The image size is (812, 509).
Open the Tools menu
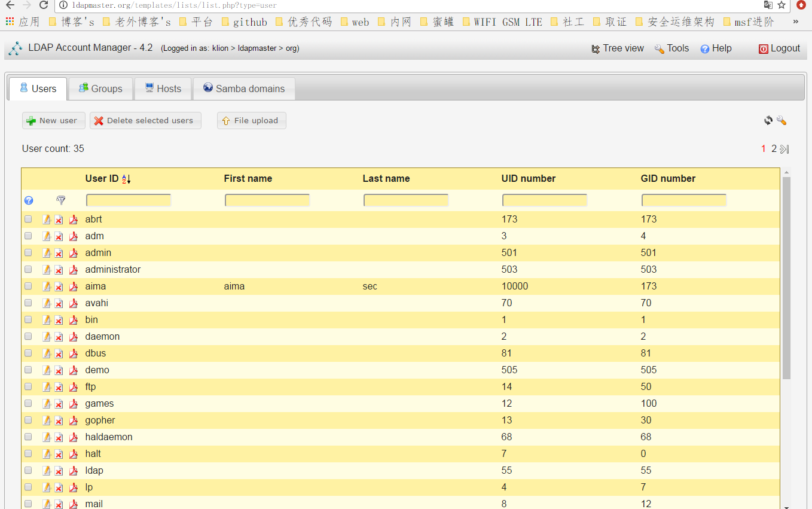tap(671, 48)
